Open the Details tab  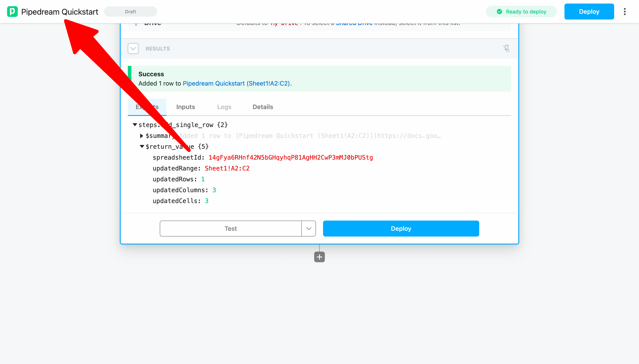pos(262,107)
